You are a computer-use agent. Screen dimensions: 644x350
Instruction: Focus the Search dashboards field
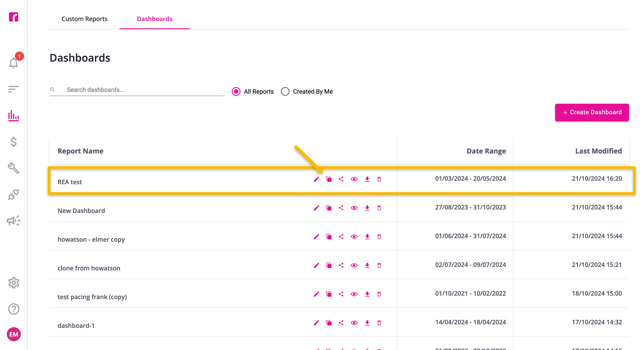pos(137,90)
